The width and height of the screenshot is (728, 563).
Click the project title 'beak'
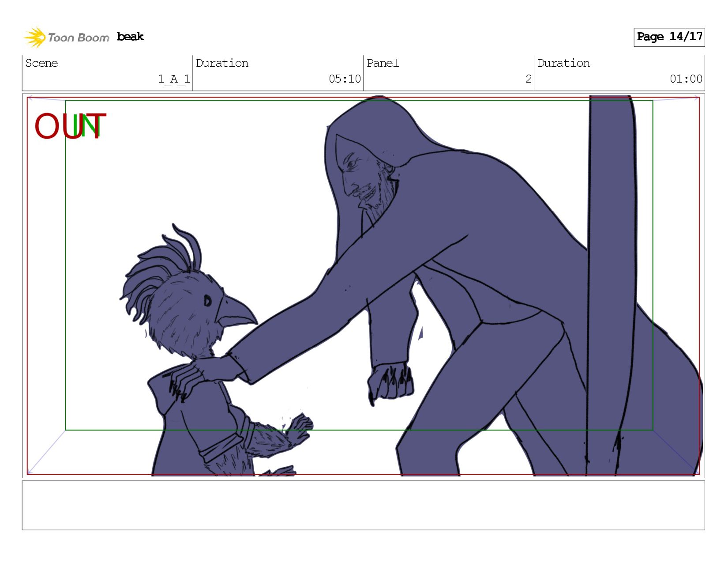point(130,37)
